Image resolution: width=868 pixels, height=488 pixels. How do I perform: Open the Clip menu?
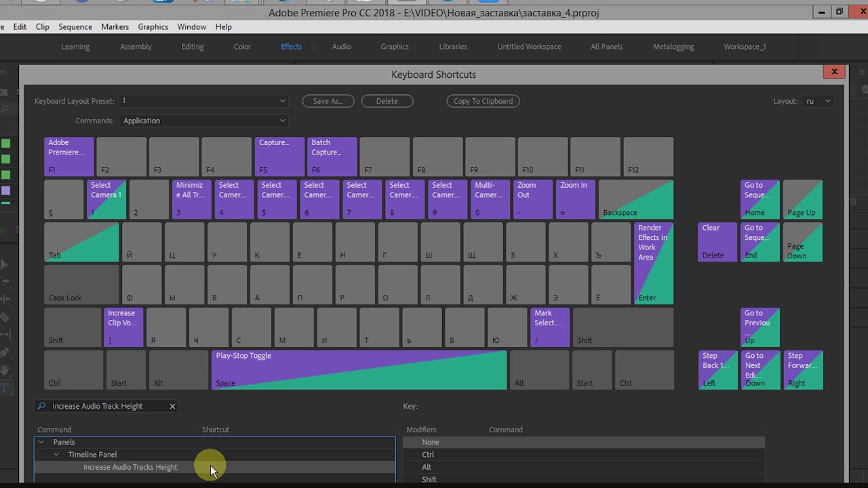(x=42, y=26)
